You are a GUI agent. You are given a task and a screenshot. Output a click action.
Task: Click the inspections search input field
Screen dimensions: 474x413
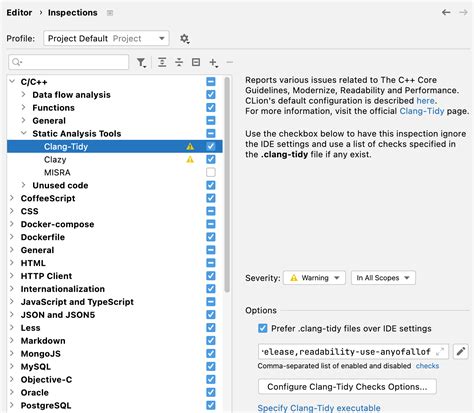(69, 62)
